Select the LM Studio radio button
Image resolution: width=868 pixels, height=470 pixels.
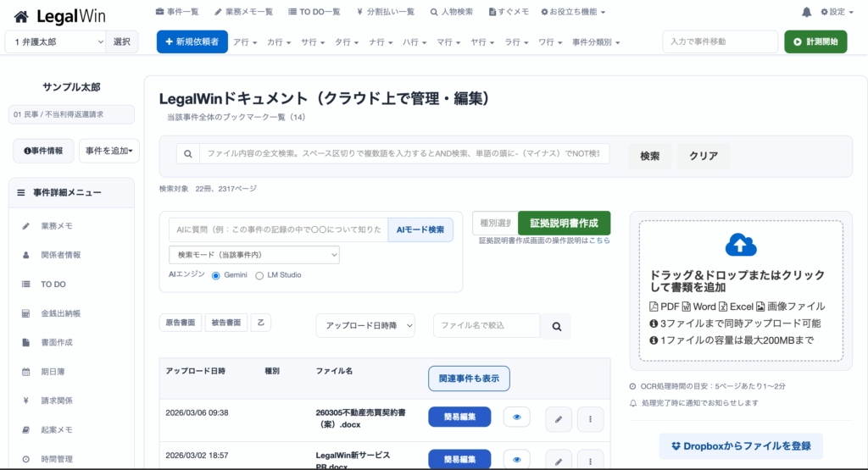pyautogui.click(x=259, y=275)
